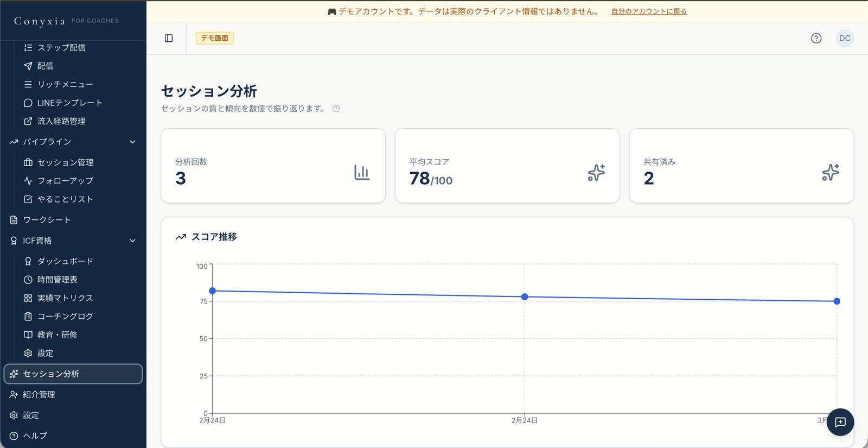Click the 78/100 average score value

[431, 179]
